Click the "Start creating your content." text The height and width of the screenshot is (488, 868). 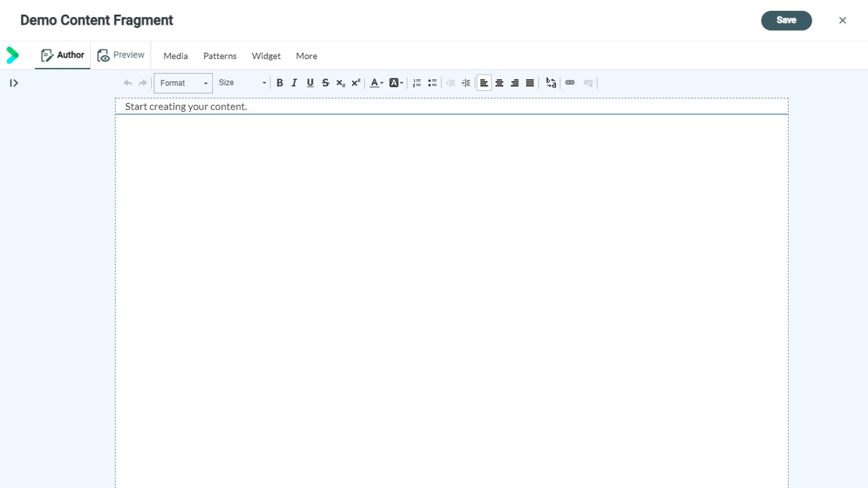(x=186, y=106)
